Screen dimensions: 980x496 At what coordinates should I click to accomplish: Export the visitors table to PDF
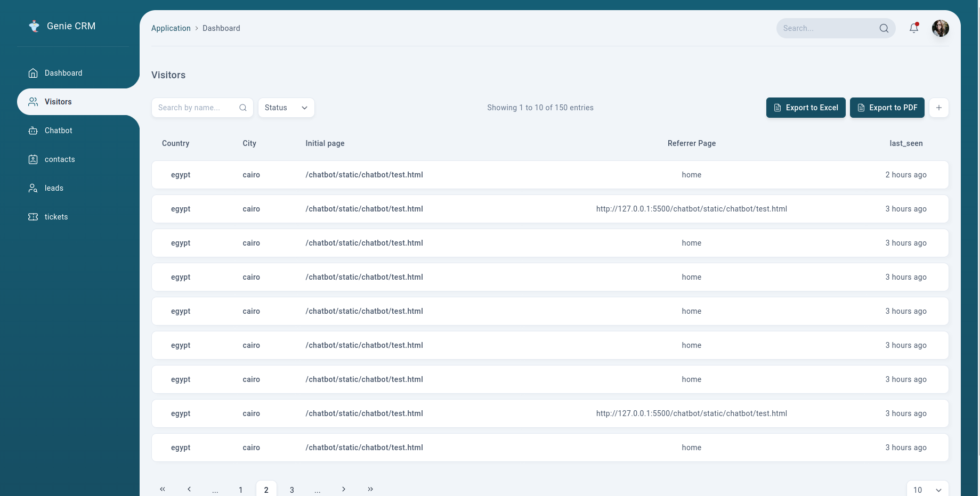[887, 108]
